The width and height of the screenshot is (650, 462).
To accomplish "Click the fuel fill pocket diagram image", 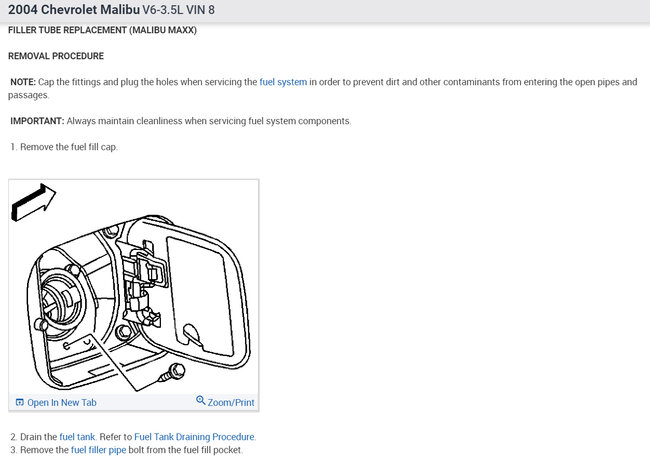I will 134,287.
